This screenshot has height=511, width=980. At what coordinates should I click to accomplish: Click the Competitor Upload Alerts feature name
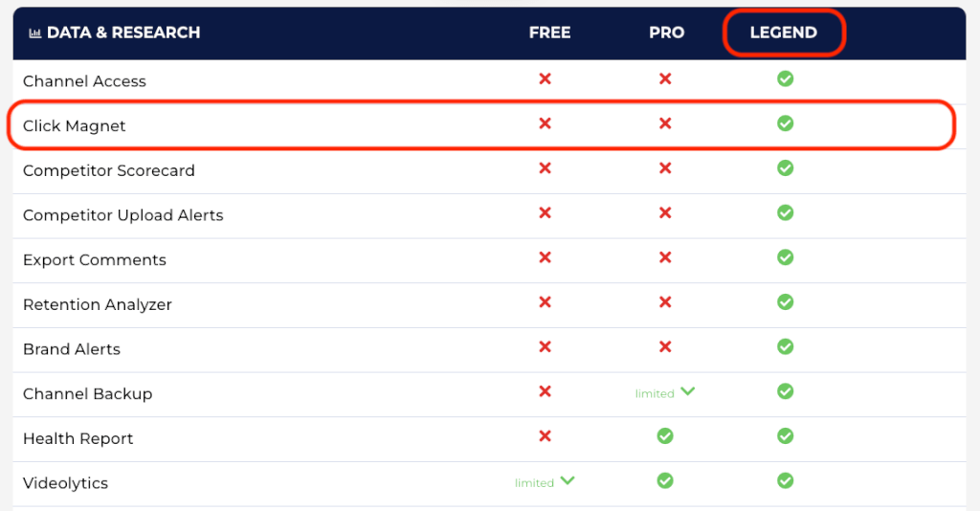[x=123, y=215]
